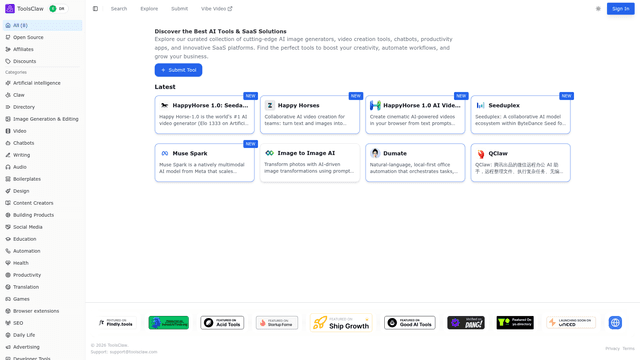Viewport: 640px width, 360px height.
Task: Open the Advertising category label
Action: [x=26, y=347]
